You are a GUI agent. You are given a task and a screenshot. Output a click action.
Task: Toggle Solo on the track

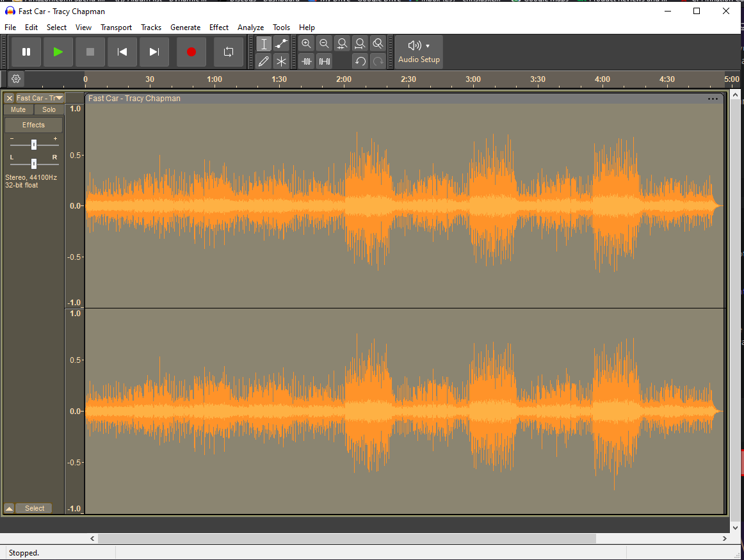[x=49, y=109]
